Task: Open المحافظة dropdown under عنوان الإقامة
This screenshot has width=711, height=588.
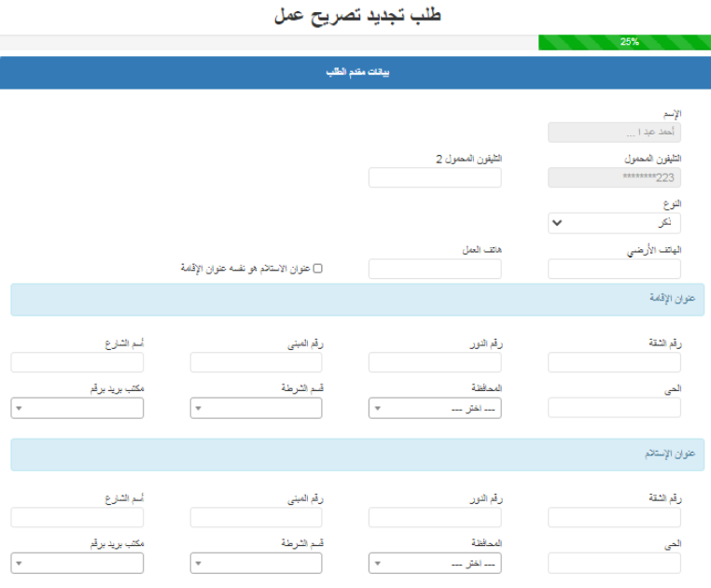Action: click(435, 408)
